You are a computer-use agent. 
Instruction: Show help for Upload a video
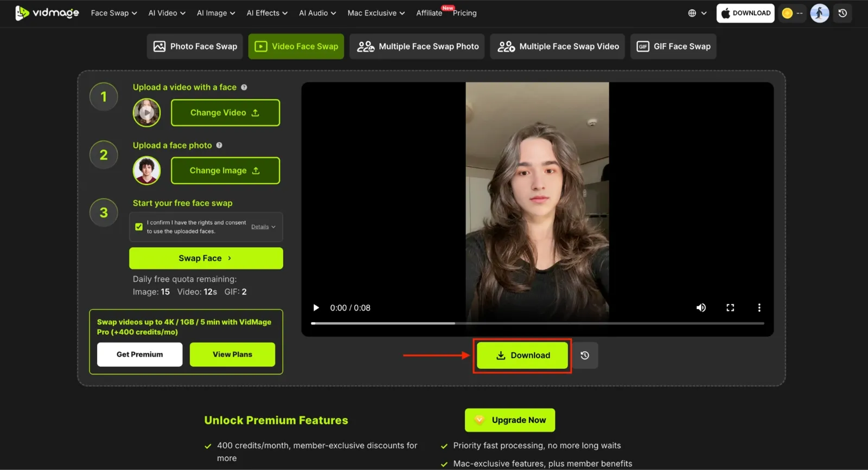244,87
